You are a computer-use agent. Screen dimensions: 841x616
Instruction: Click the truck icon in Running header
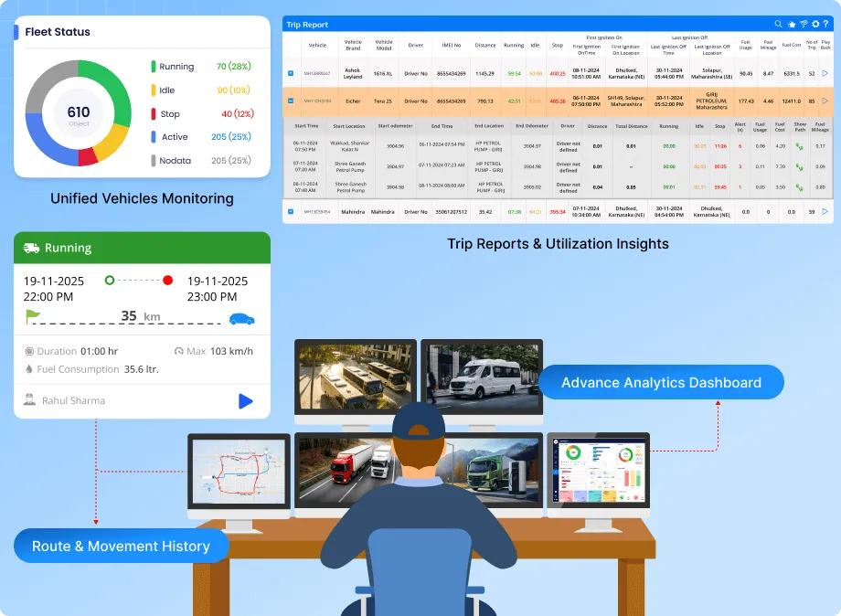pyautogui.click(x=31, y=248)
